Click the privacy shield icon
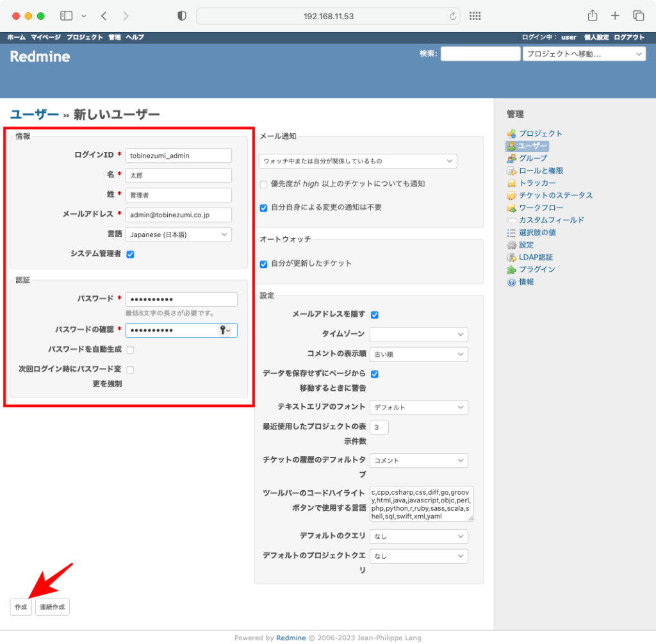The width and height of the screenshot is (656, 644). pos(181,16)
